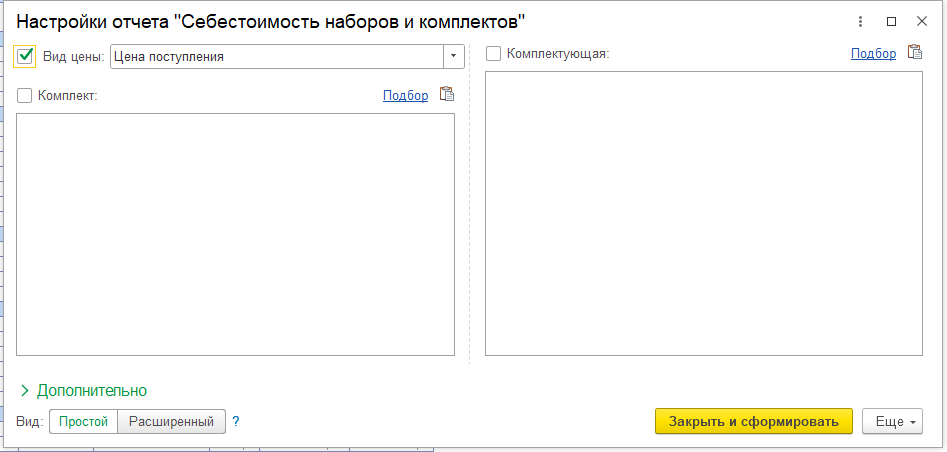The width and height of the screenshot is (947, 452).
Task: Open help for the Вид setting
Action: coord(236,421)
